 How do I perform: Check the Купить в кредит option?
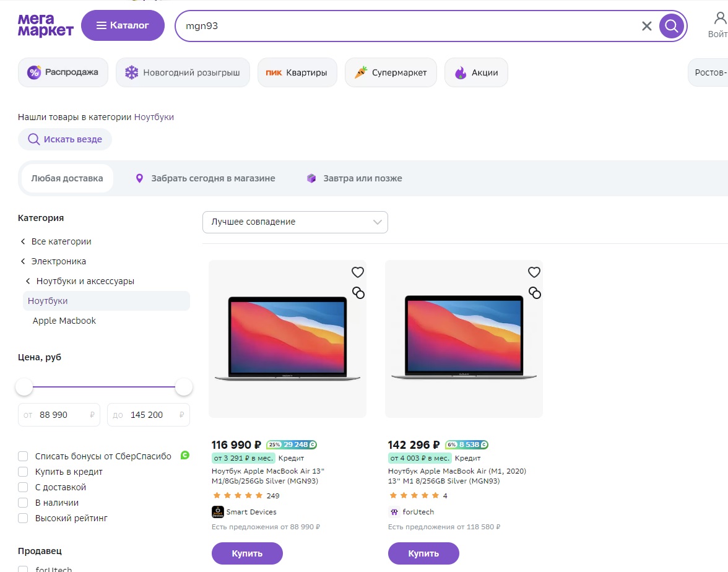[24, 472]
